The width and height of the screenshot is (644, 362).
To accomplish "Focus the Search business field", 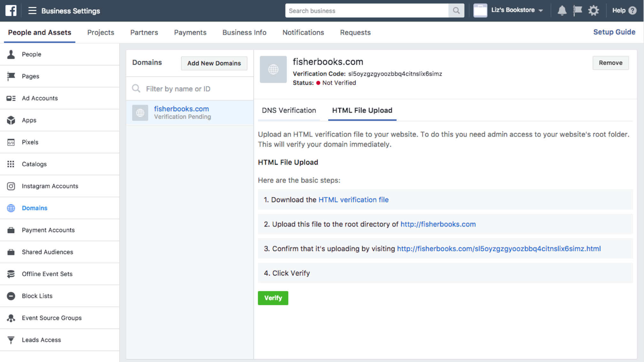I will pos(367,11).
